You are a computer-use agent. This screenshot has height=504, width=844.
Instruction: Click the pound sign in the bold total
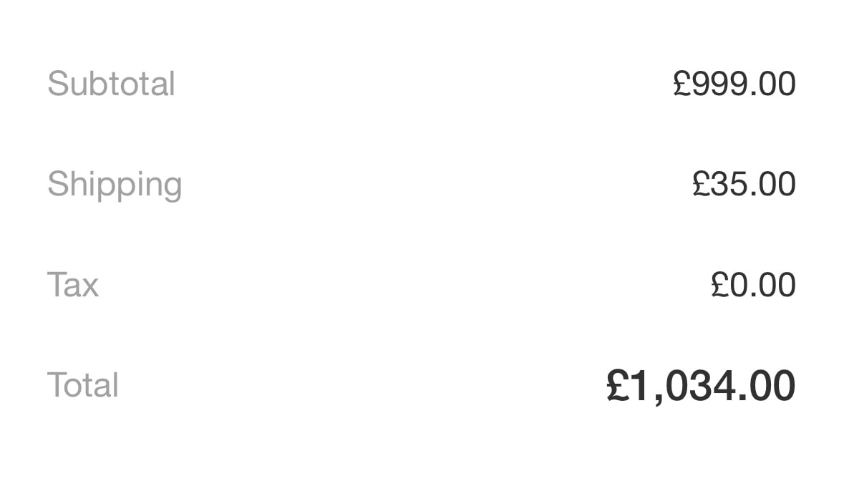[617, 385]
